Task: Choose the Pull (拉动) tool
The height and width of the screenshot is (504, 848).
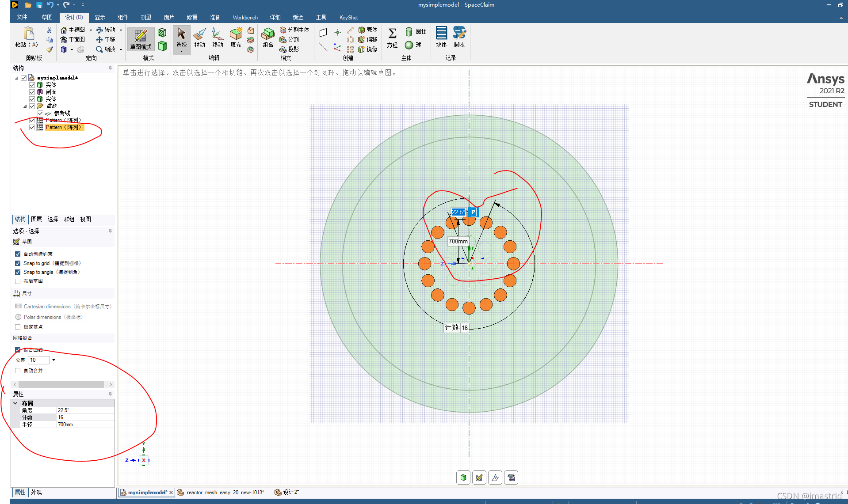Action: click(x=200, y=38)
